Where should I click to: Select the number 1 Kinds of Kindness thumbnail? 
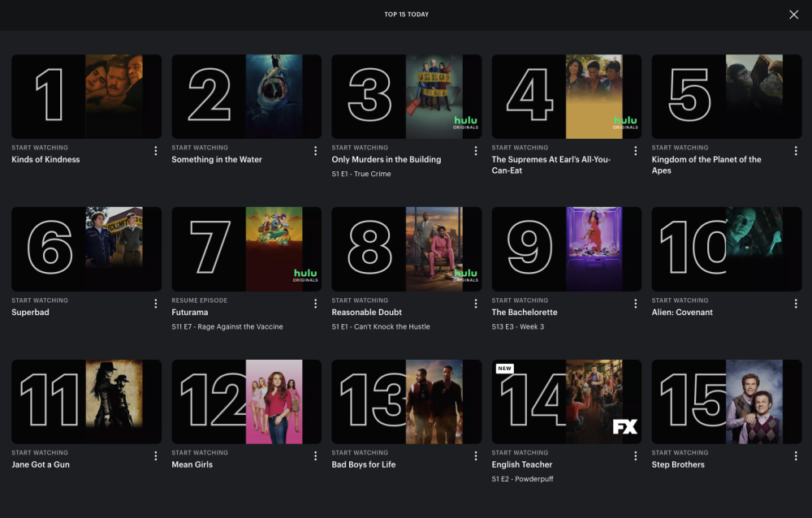[87, 97]
